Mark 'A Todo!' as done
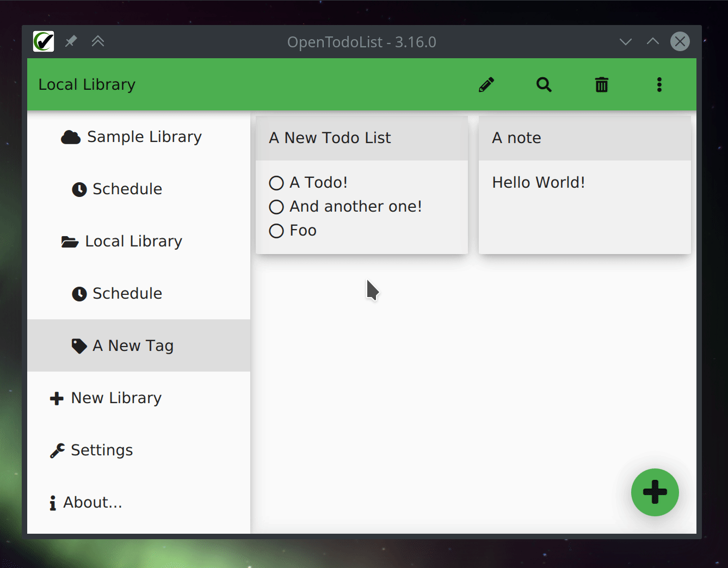The width and height of the screenshot is (728, 568). click(276, 183)
